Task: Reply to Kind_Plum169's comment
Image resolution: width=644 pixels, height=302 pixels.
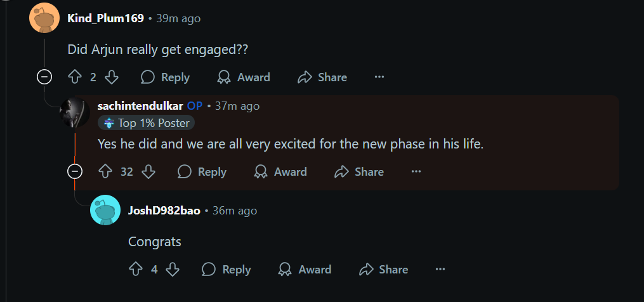Action: click(x=165, y=77)
